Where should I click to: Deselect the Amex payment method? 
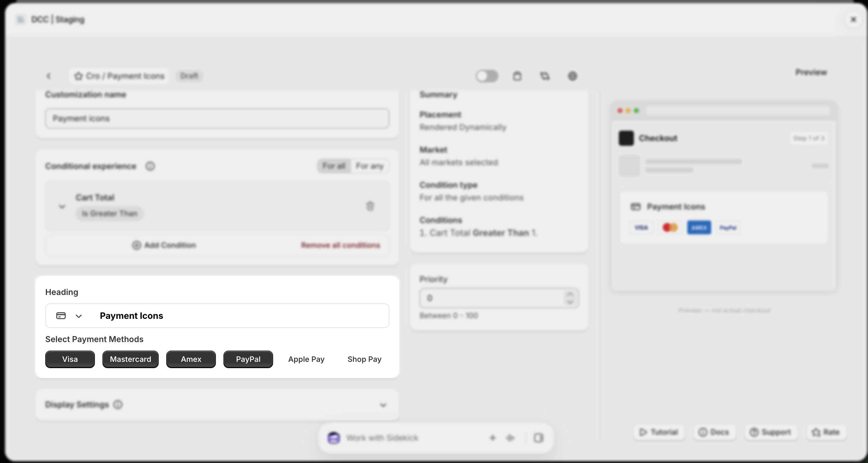click(191, 359)
